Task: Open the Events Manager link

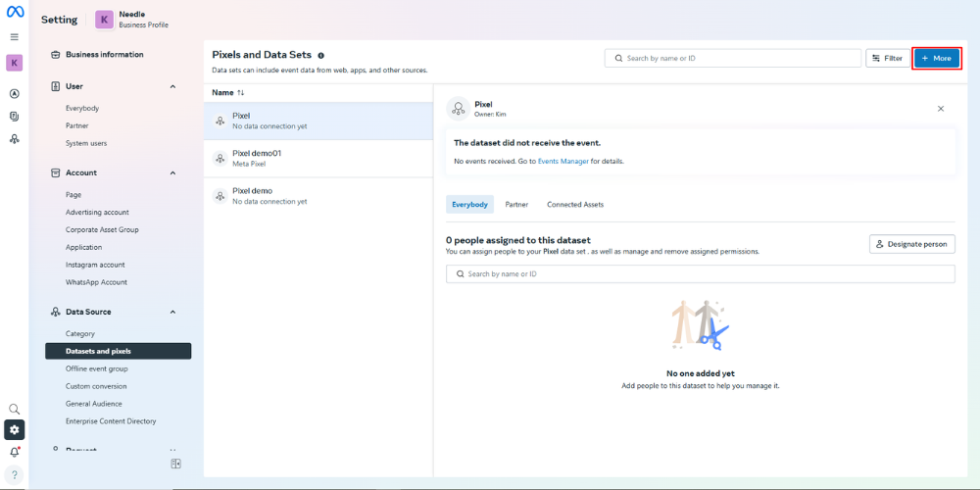Action: [x=563, y=161]
